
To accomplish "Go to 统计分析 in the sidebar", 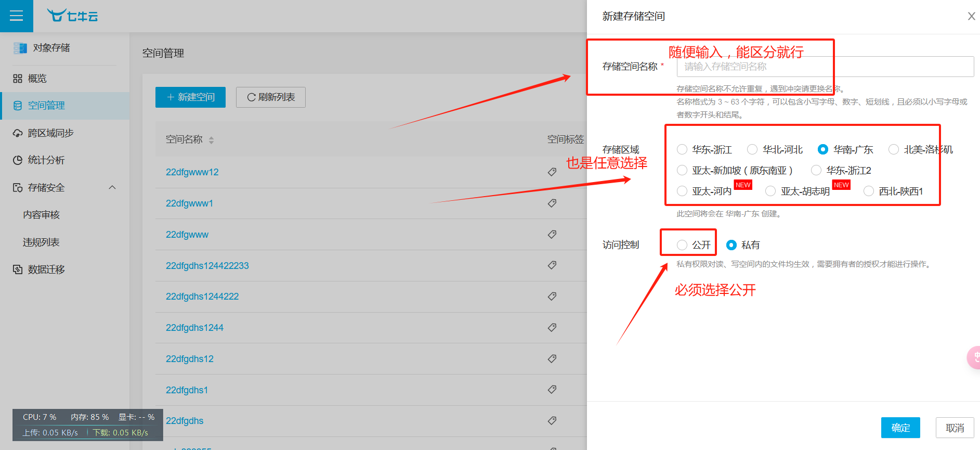I will coord(46,160).
